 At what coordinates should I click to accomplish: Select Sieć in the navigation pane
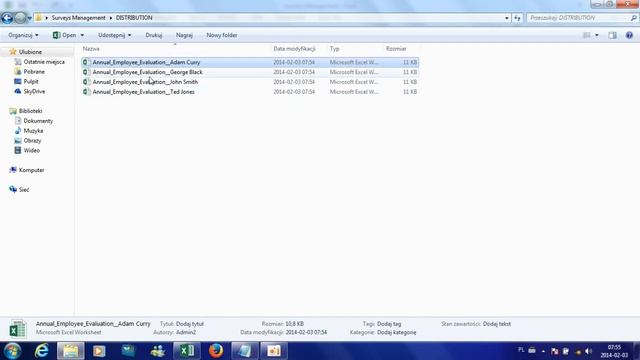24,189
